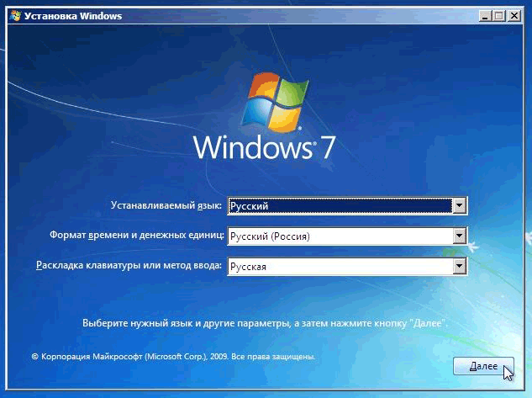Click the Установка Windows title text

[73, 16]
